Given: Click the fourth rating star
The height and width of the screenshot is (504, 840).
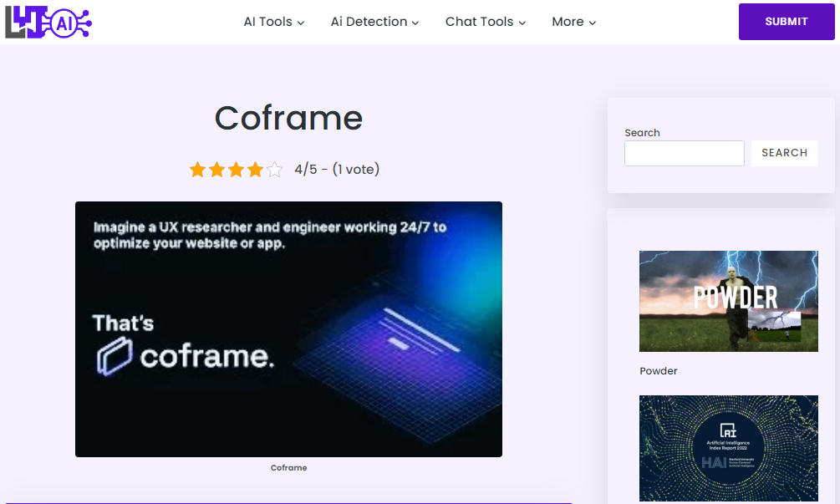Looking at the screenshot, I should click(256, 169).
